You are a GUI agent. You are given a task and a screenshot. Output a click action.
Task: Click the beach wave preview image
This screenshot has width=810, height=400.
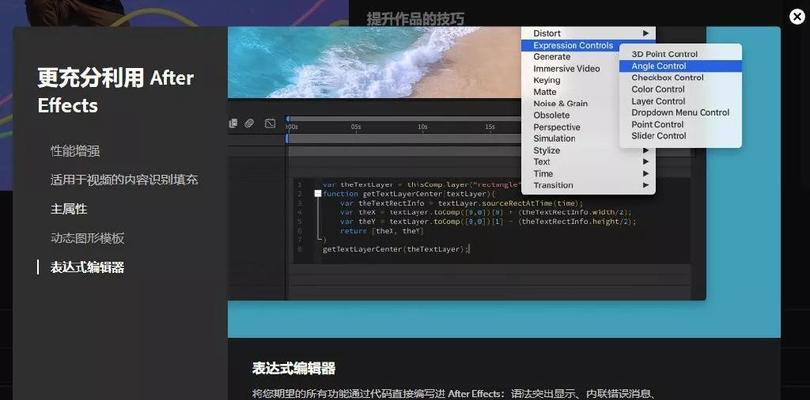(x=375, y=62)
